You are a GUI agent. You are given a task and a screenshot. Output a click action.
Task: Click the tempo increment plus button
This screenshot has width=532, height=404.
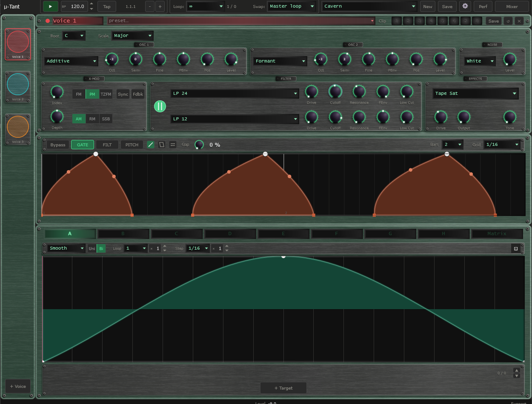pyautogui.click(x=160, y=6)
